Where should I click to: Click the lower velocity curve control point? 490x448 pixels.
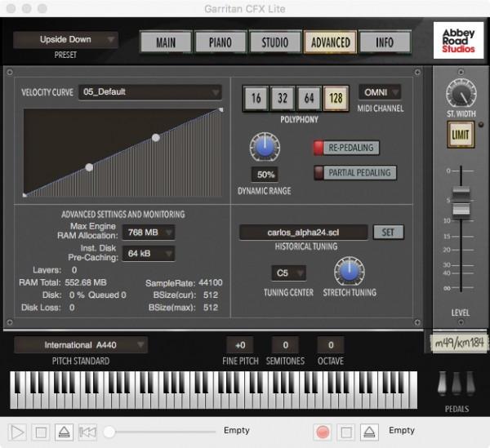point(89,167)
